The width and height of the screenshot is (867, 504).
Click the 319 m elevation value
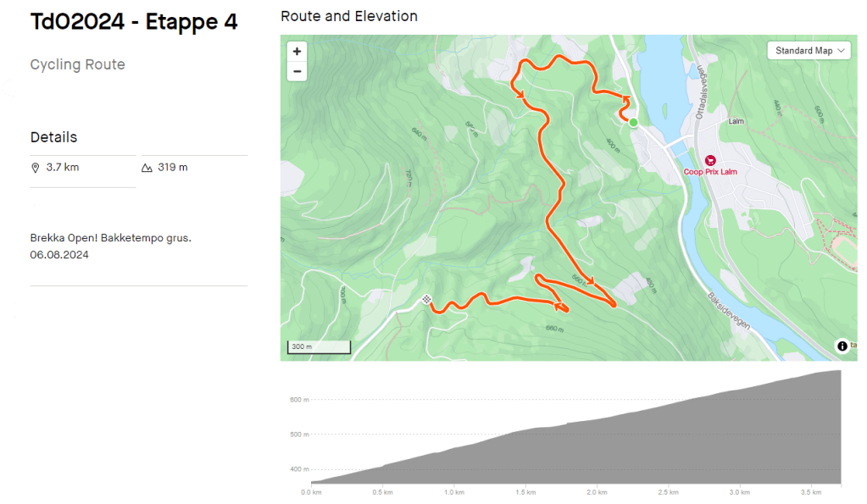click(173, 168)
